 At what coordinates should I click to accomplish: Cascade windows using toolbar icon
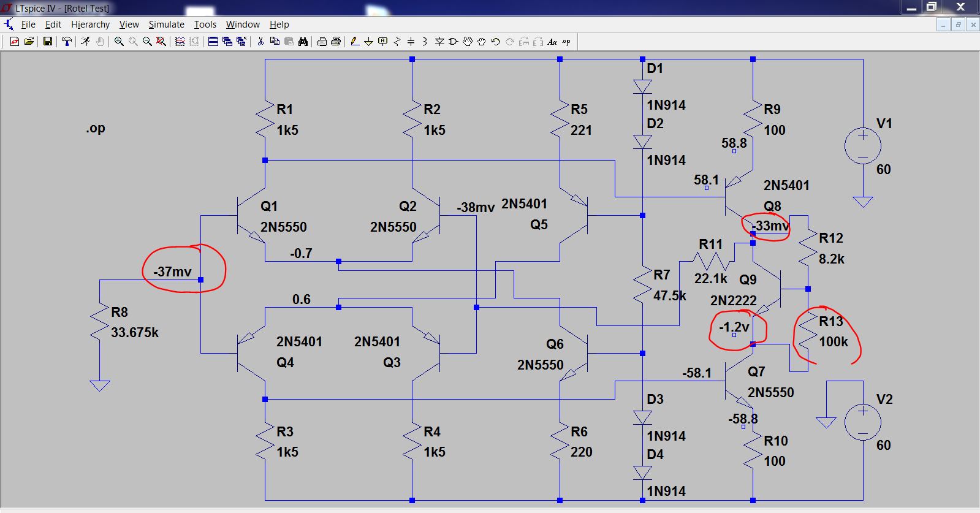click(x=227, y=42)
